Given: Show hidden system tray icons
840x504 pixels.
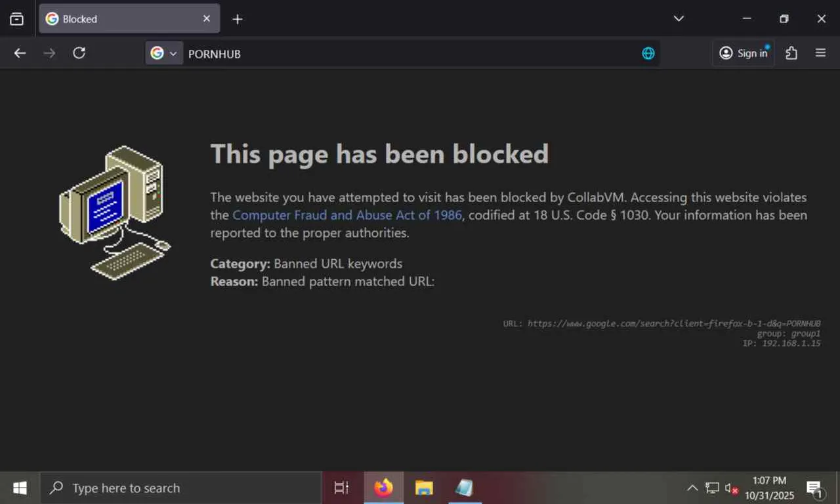Looking at the screenshot, I should 692,488.
